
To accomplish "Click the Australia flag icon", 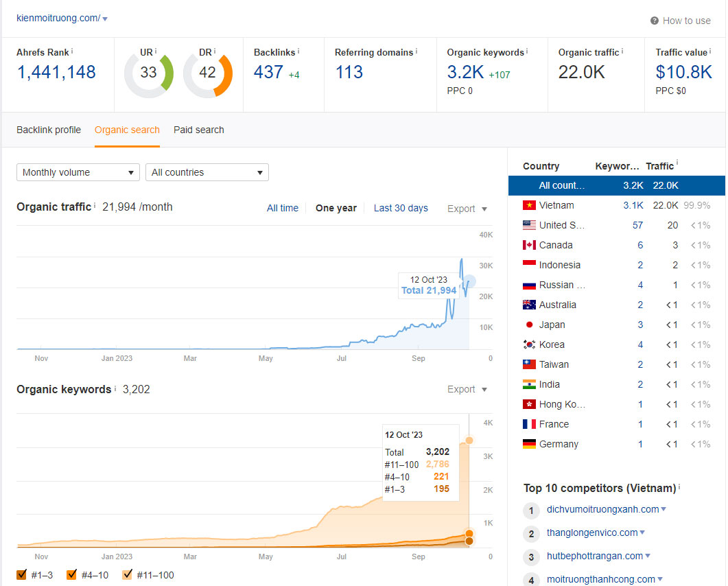I will click(x=529, y=305).
